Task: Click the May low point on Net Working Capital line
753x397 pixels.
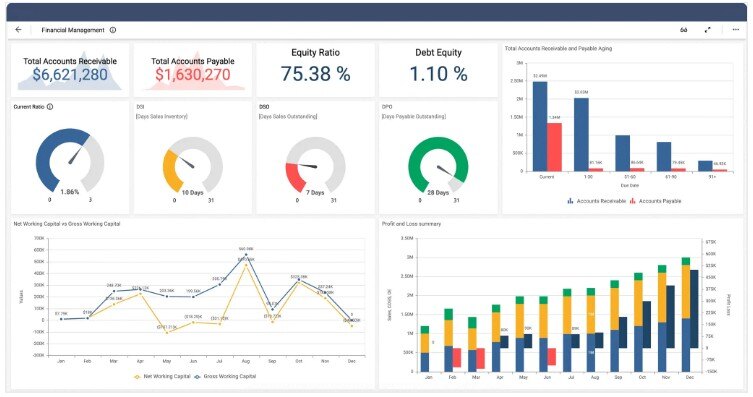Action: pyautogui.click(x=167, y=332)
